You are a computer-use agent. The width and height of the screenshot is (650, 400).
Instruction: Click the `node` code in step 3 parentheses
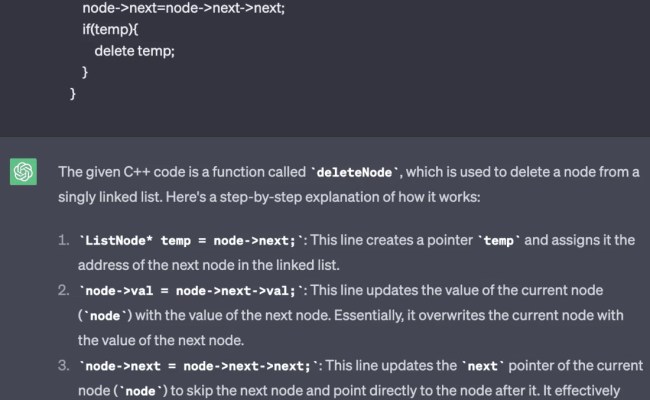coord(140,391)
